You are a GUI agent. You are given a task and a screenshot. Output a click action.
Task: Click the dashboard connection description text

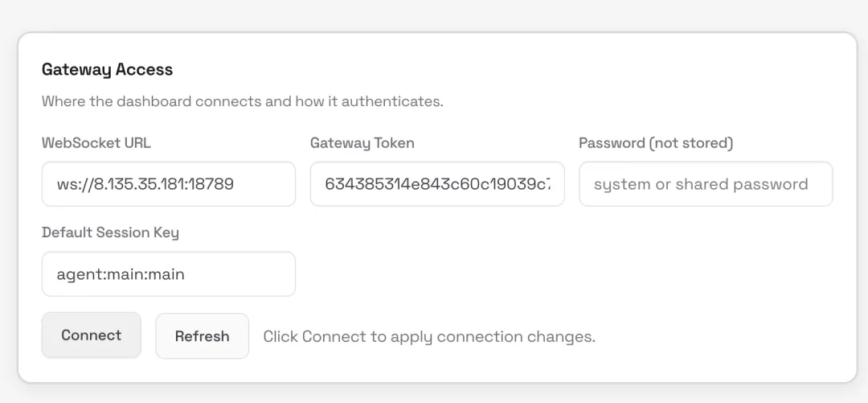coord(242,101)
